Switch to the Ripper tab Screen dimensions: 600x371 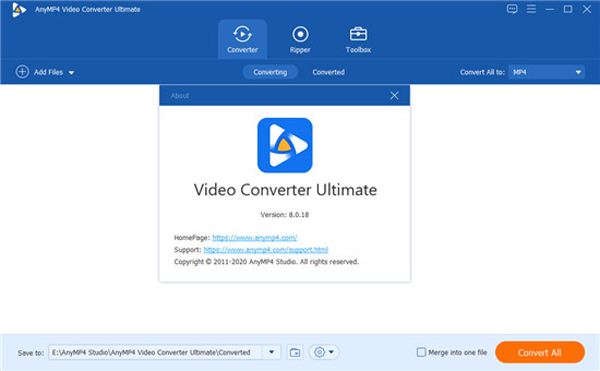pos(300,39)
